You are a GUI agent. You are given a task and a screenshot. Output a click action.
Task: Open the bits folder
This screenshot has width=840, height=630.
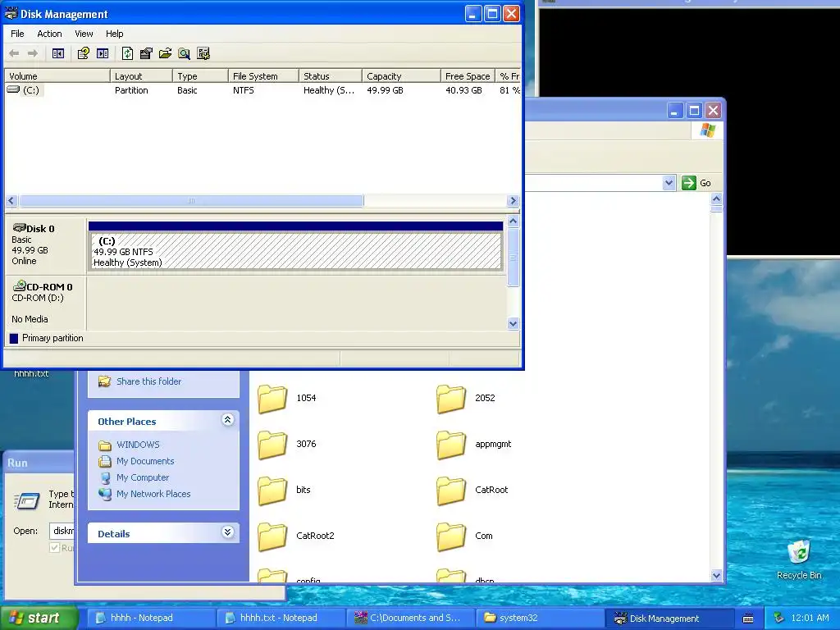pos(272,491)
